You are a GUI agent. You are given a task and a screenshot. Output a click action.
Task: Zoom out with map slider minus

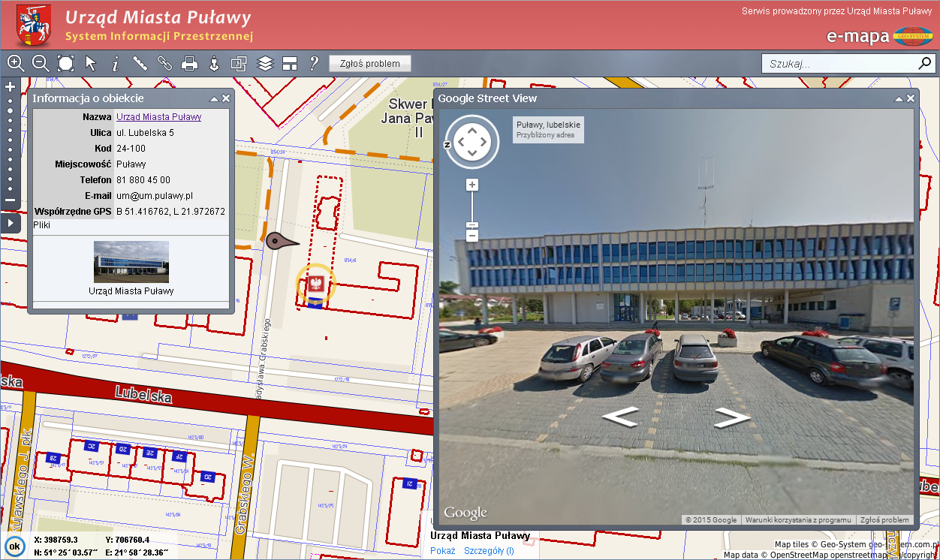(x=11, y=200)
